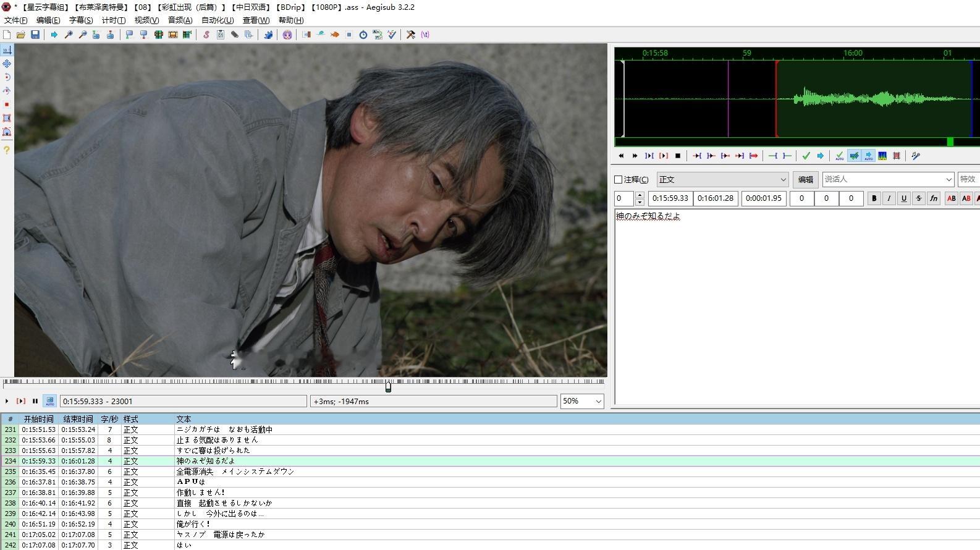Play video with triangle button
The width and height of the screenshot is (980, 550).
[7, 401]
